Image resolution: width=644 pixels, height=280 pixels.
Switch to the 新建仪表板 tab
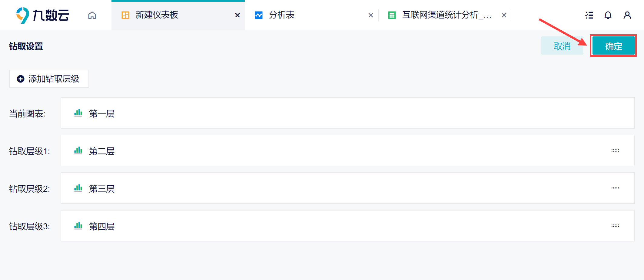click(x=178, y=15)
